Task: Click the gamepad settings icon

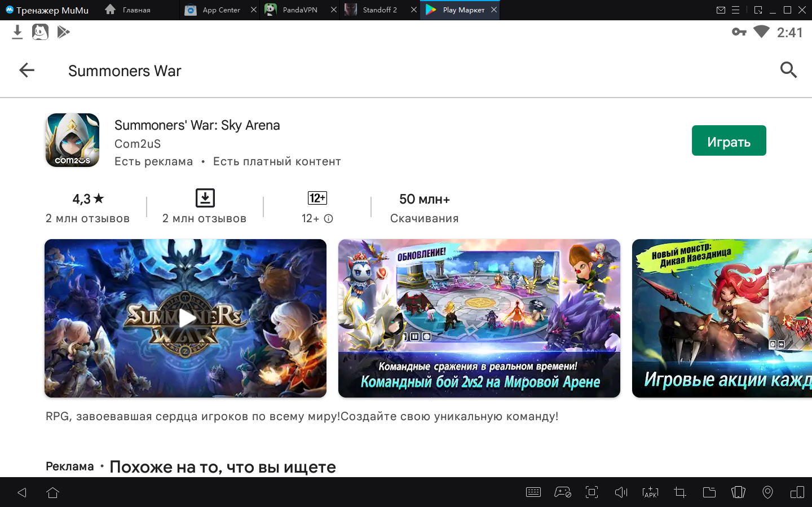Action: coord(562,492)
